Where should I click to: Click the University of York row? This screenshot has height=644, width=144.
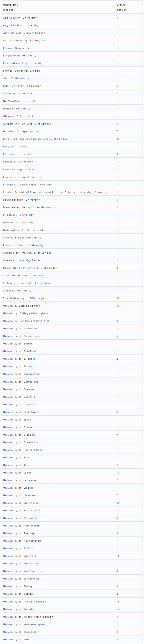pos(72,639)
